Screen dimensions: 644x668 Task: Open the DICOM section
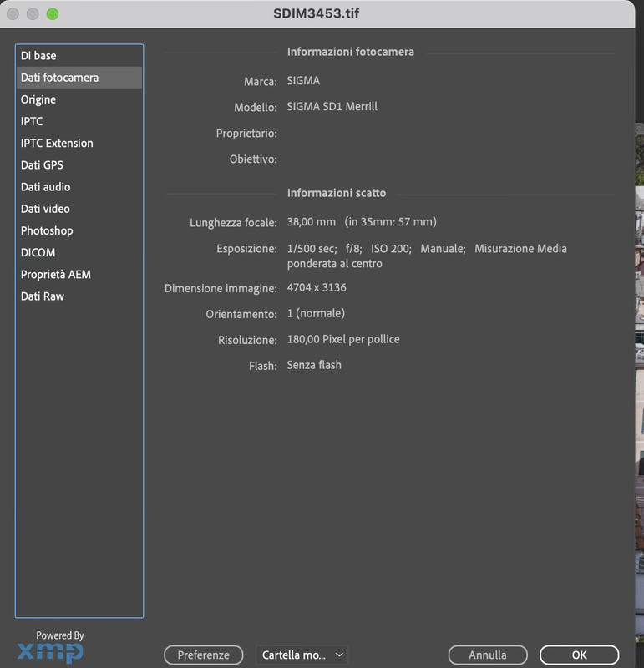(79, 253)
